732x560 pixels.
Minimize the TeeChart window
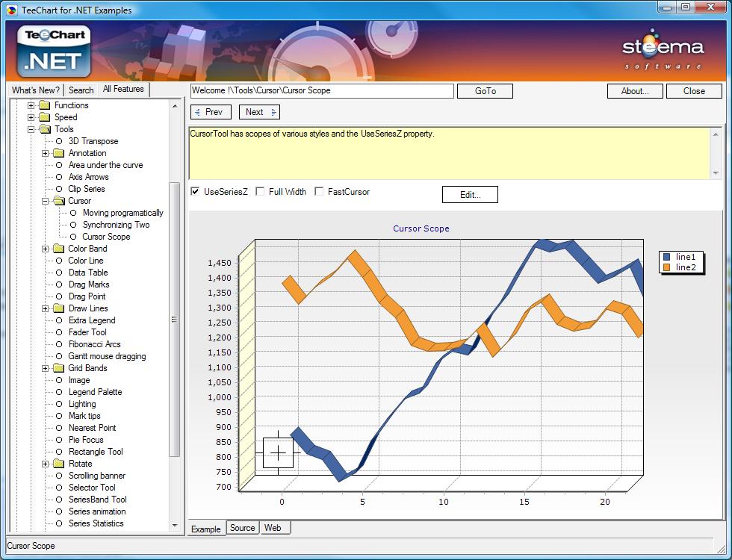click(667, 7)
